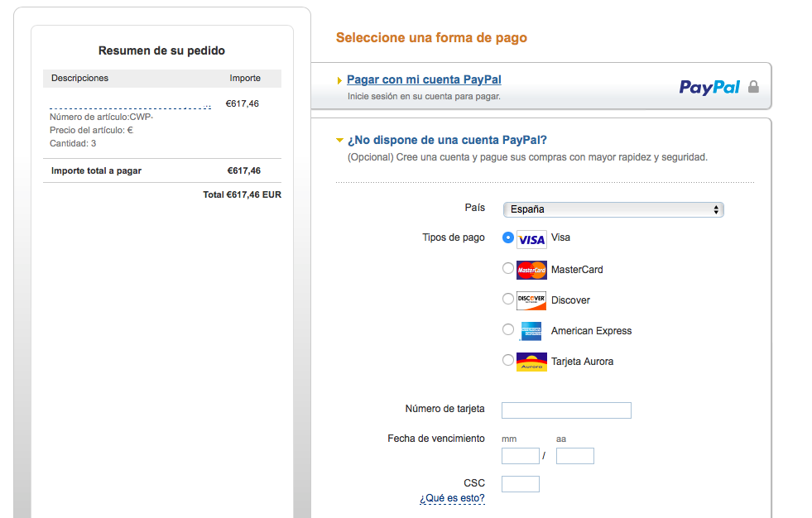Click the Discover card logo icon
Image resolution: width=812 pixels, height=518 pixels.
(x=531, y=300)
